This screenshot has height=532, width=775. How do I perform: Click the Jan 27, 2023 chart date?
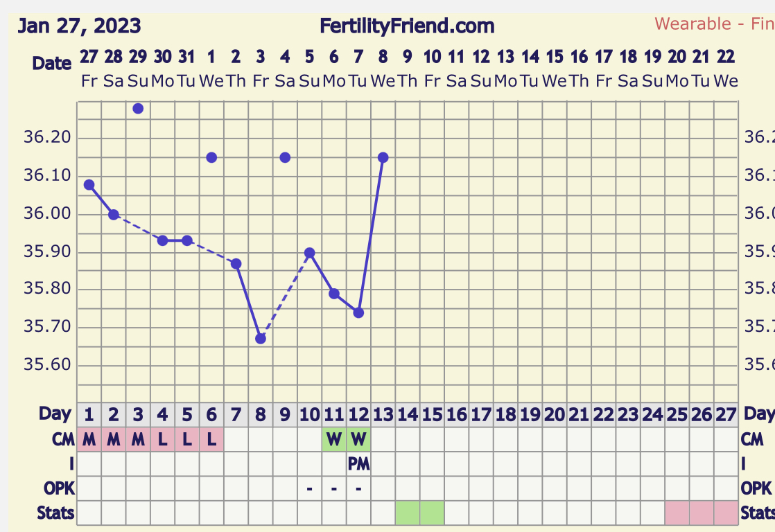pyautogui.click(x=79, y=26)
